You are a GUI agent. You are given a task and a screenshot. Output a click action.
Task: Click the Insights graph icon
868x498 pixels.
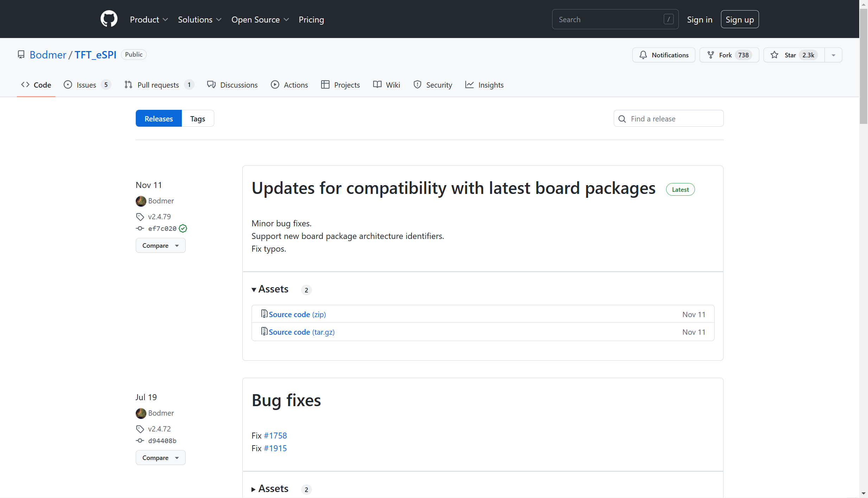[x=470, y=85]
